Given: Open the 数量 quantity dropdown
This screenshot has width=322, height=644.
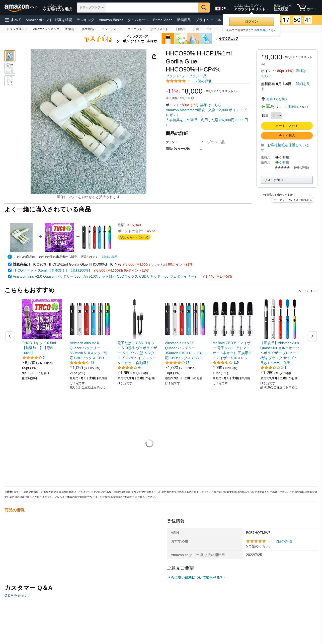Looking at the screenshot, I should click(276, 116).
